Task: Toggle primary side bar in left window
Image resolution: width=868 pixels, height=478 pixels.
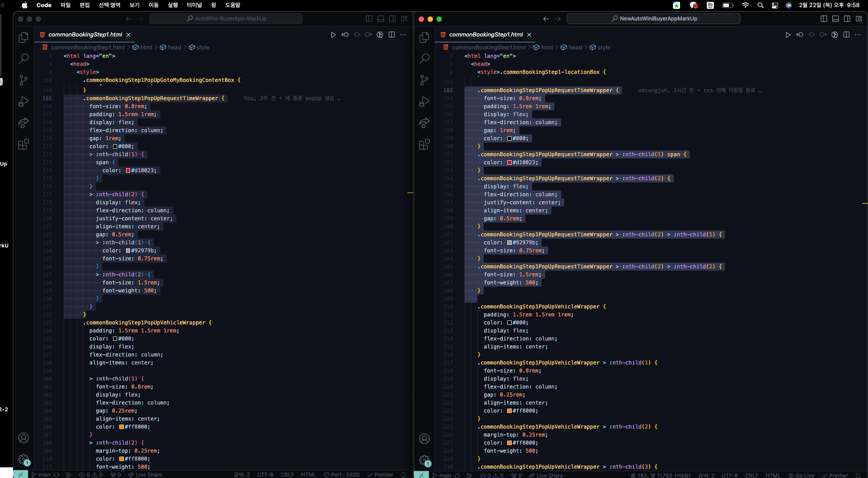Action: click(x=369, y=19)
